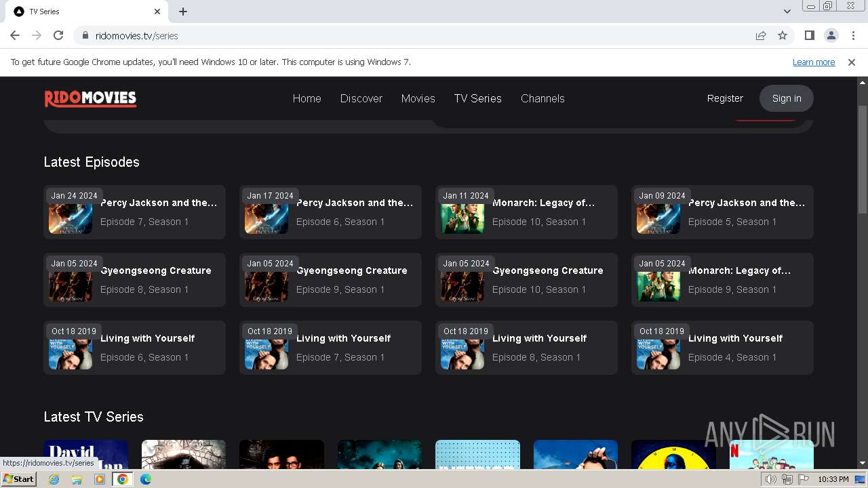Click the taskbar clock showing 10:33 PM
The width and height of the screenshot is (868, 488).
833,479
